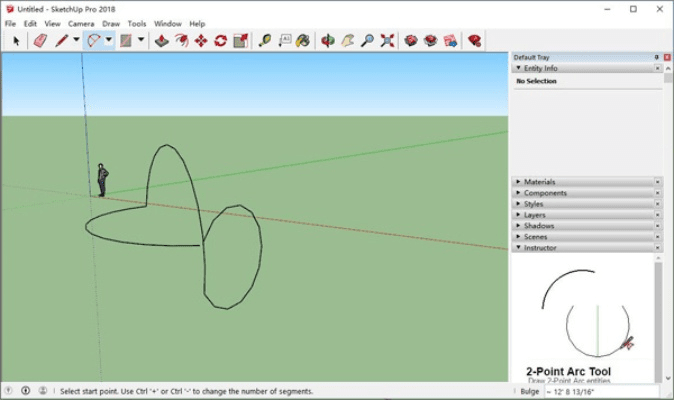Screen dimensions: 674x400
Task: Open the Tools menu
Action: [137, 24]
